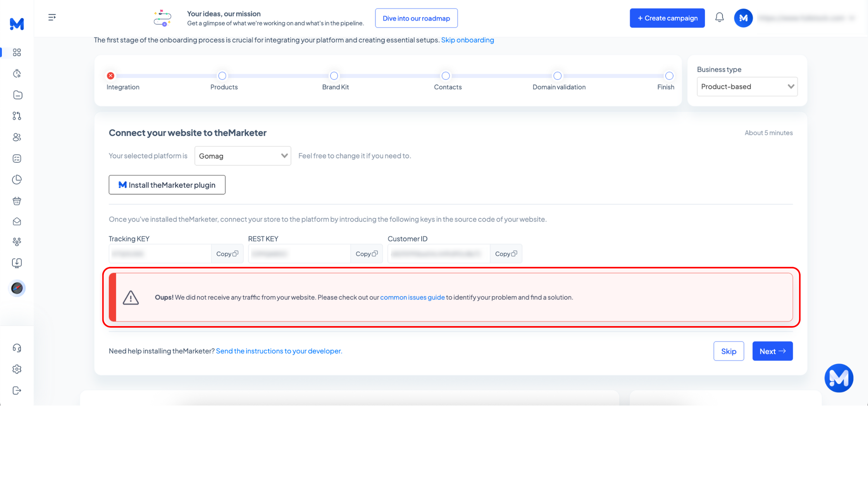Jump to the Products onboarding step
Screen dimensions: 868x488
coord(222,76)
